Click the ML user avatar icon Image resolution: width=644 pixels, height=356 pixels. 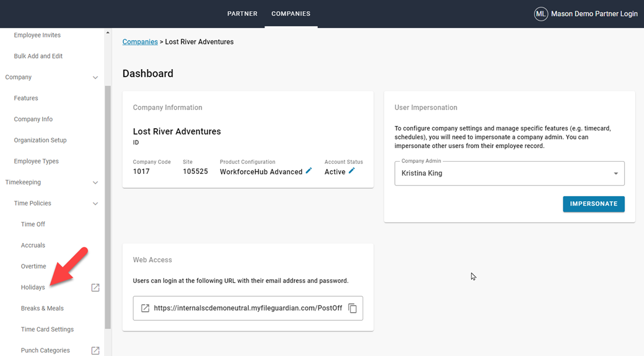[x=541, y=13]
